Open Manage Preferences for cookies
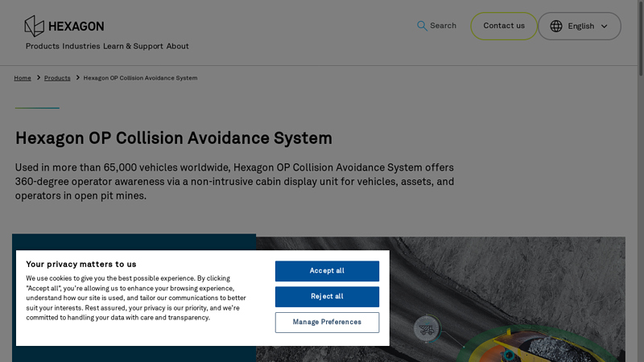 pyautogui.click(x=327, y=323)
